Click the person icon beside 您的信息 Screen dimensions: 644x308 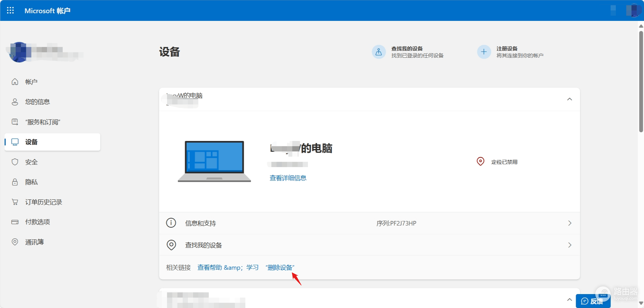click(x=15, y=102)
